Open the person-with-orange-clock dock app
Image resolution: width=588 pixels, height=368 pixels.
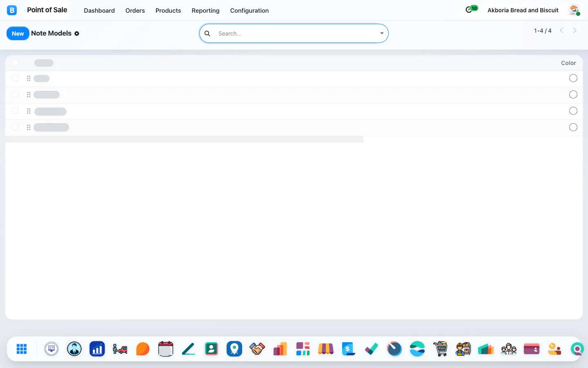[x=555, y=349]
